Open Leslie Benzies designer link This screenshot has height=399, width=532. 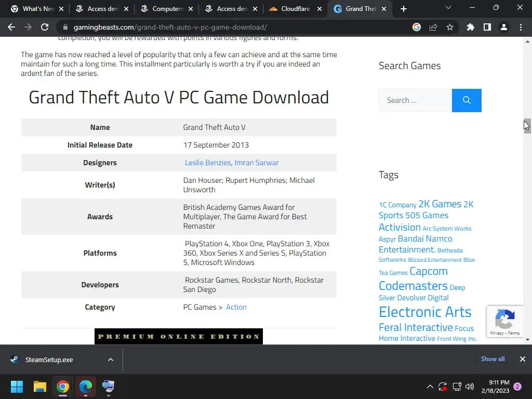pyautogui.click(x=208, y=163)
